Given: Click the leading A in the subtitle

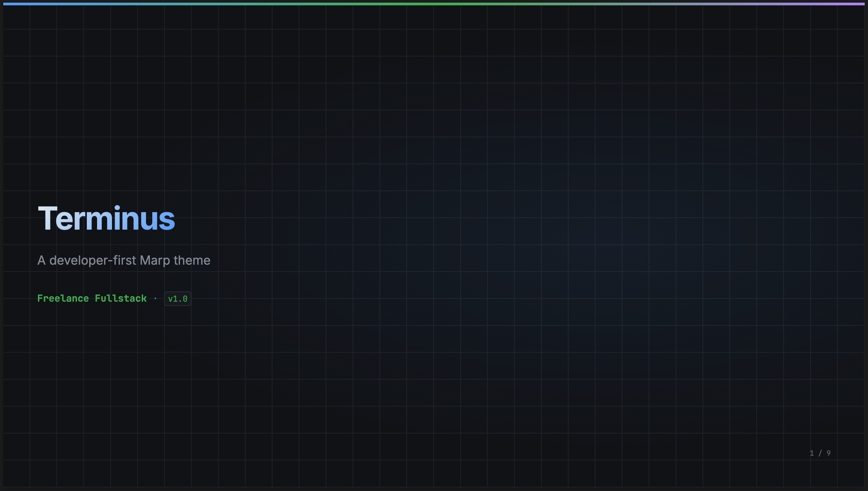Looking at the screenshot, I should point(41,260).
